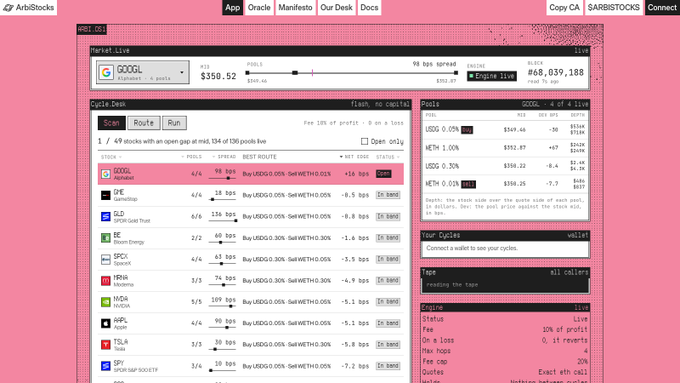Open the Manifesto nav tab
The height and width of the screenshot is (383, 680).
(295, 7)
